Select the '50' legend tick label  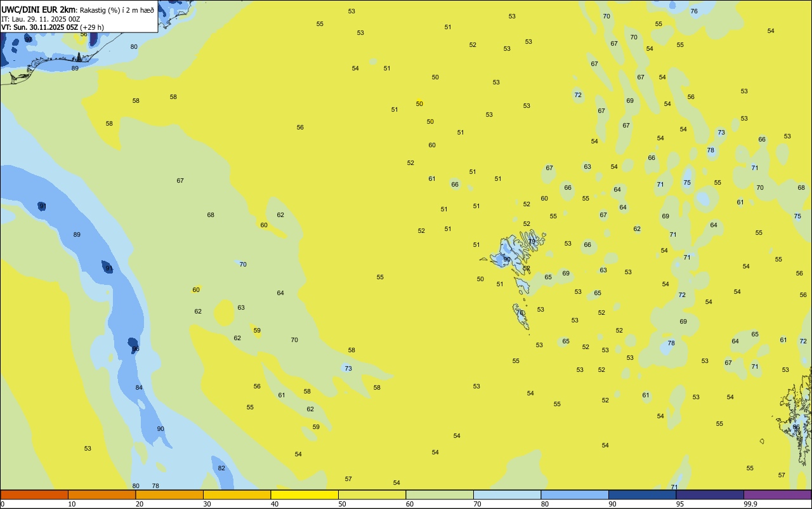tap(342, 504)
